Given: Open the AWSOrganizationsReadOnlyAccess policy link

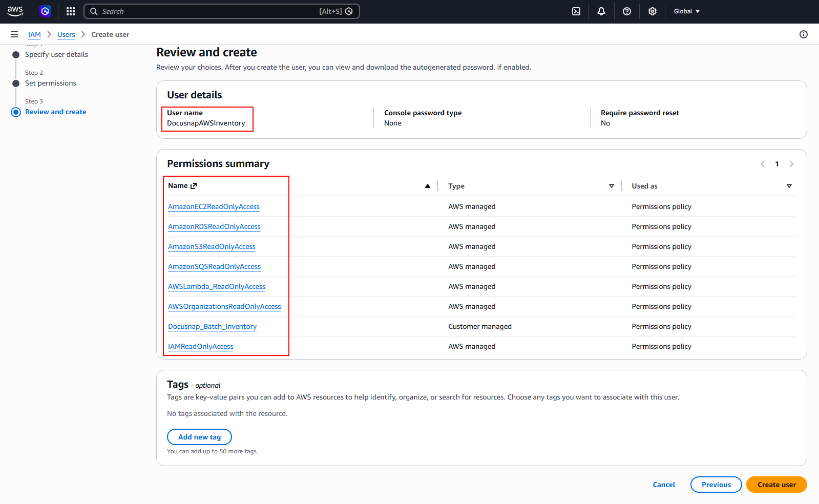Looking at the screenshot, I should [x=224, y=306].
